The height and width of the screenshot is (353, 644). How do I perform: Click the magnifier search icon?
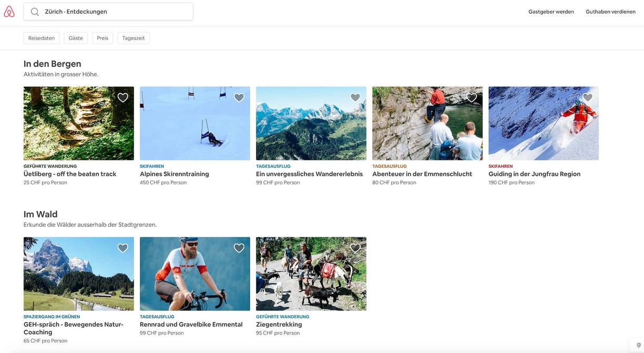[x=35, y=12]
